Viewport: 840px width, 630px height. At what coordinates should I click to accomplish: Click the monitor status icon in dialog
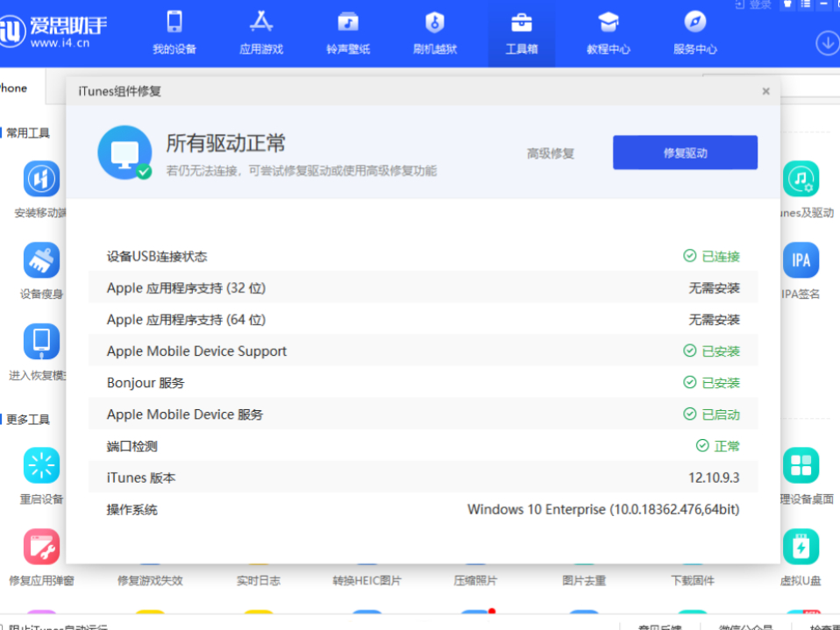[x=125, y=152]
